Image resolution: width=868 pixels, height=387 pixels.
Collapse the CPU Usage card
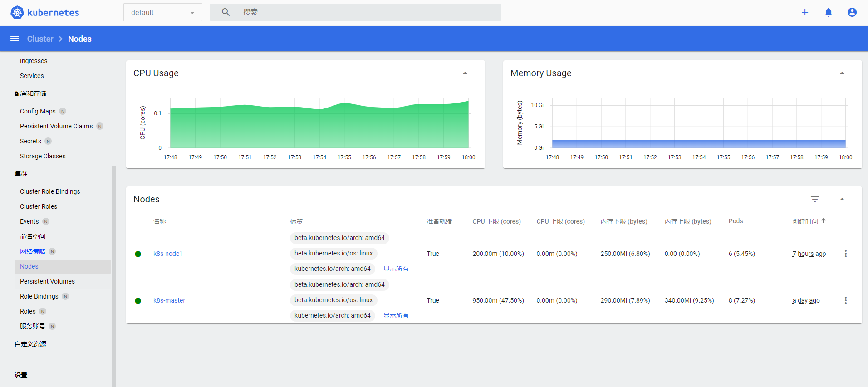click(465, 73)
